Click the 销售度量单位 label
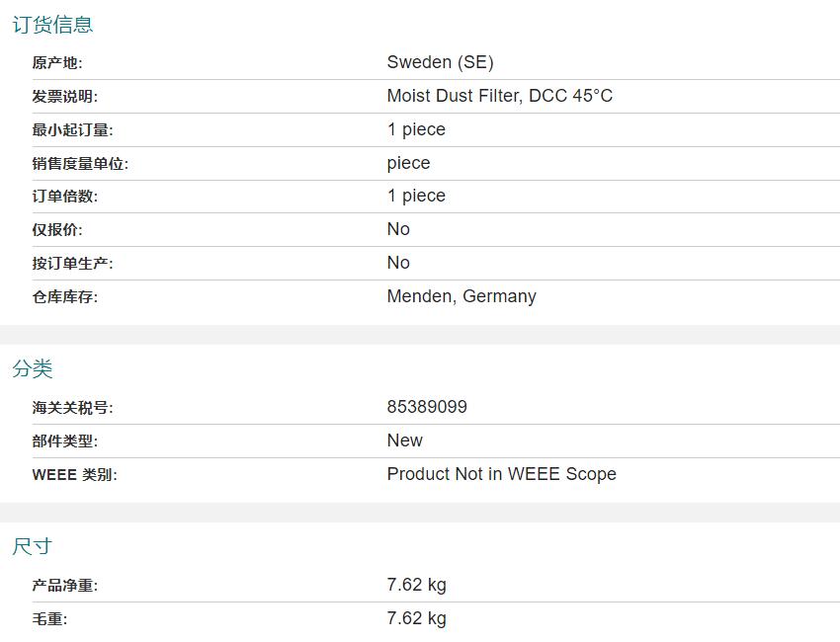This screenshot has width=840, height=642. [80, 164]
